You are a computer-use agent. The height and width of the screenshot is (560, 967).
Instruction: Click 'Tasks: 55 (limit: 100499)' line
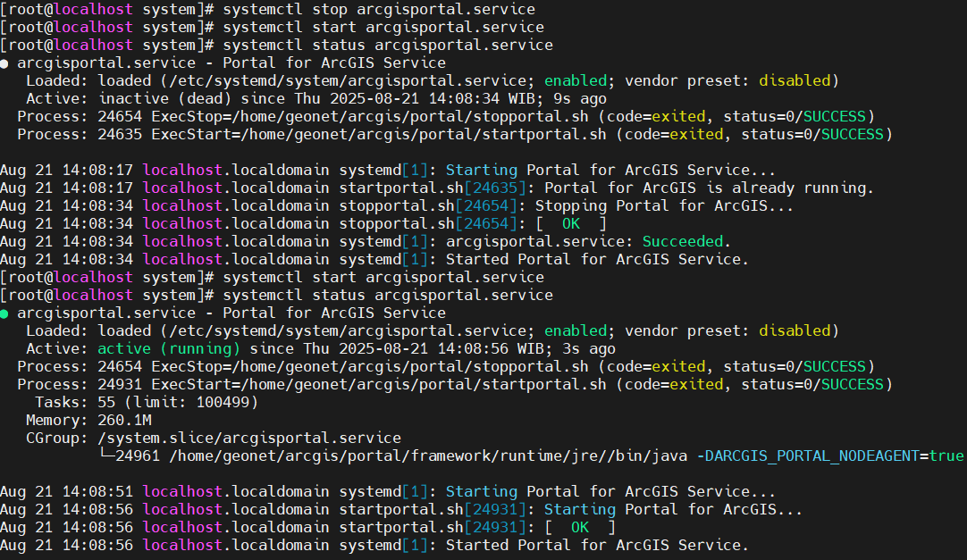(x=147, y=402)
